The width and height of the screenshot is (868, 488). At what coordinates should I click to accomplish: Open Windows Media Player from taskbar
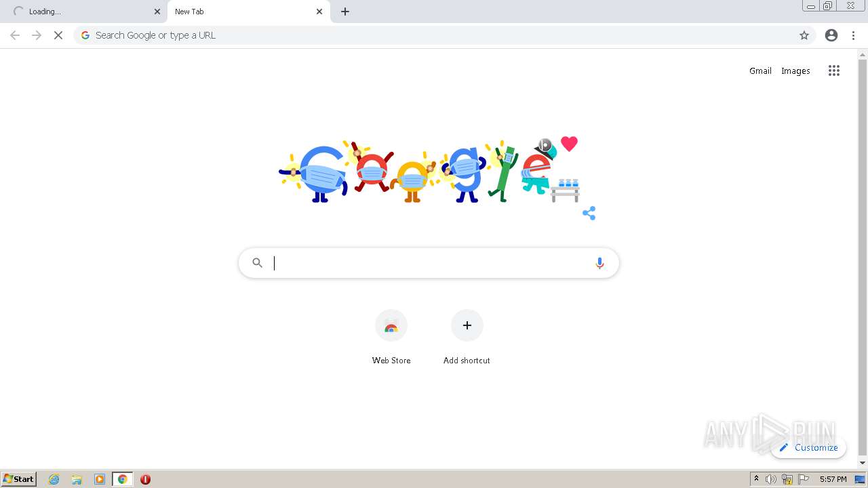click(x=100, y=479)
